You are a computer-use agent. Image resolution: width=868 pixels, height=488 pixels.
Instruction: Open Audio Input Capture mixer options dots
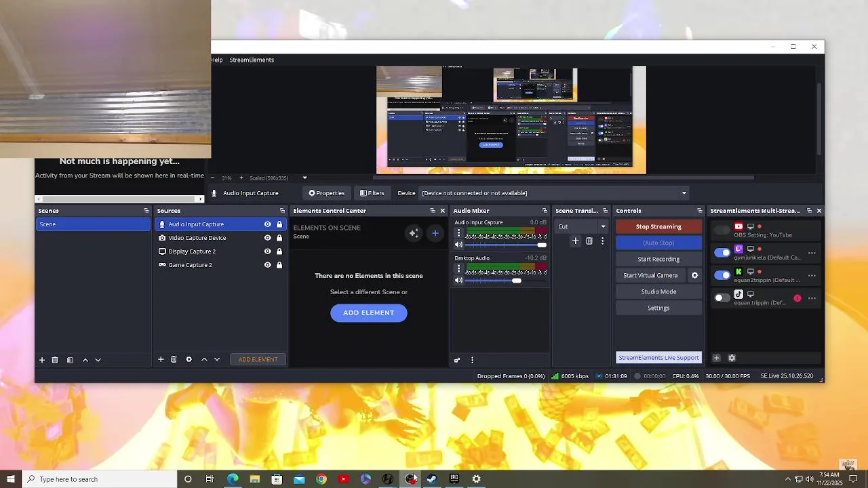coord(458,233)
